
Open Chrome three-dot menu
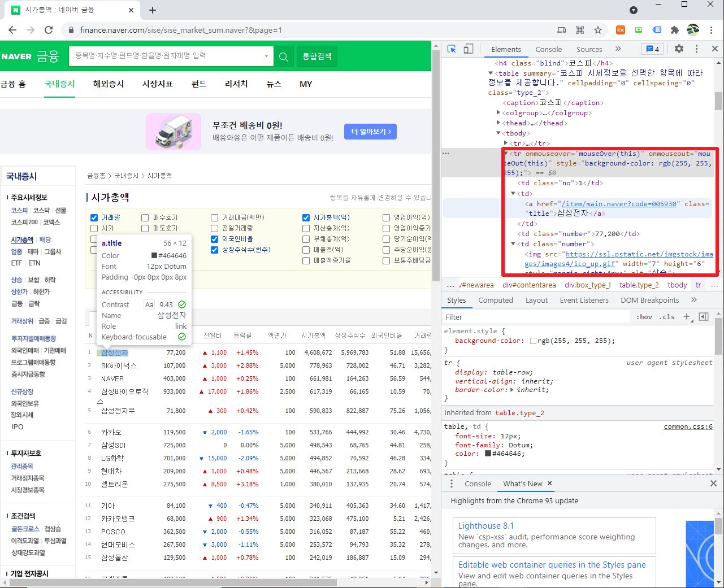tap(712, 30)
